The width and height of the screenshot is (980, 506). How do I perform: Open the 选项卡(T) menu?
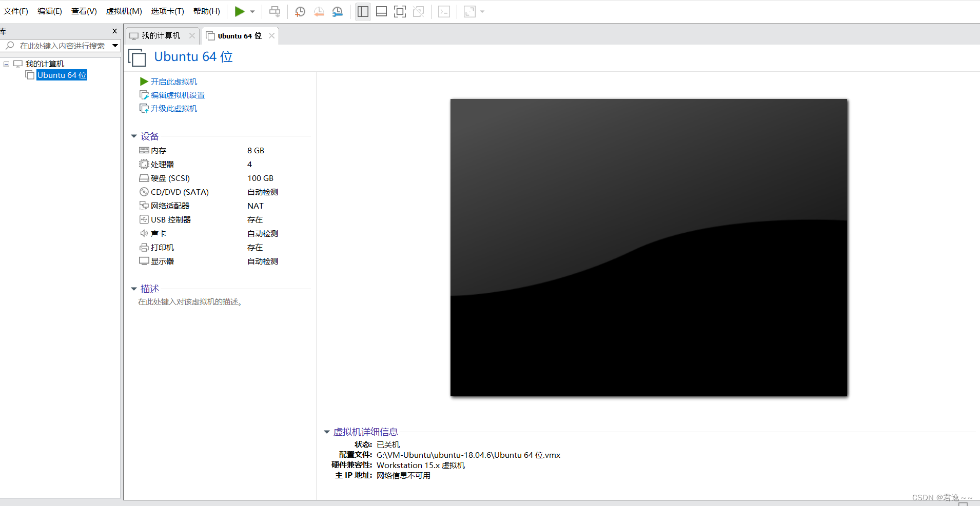click(167, 11)
